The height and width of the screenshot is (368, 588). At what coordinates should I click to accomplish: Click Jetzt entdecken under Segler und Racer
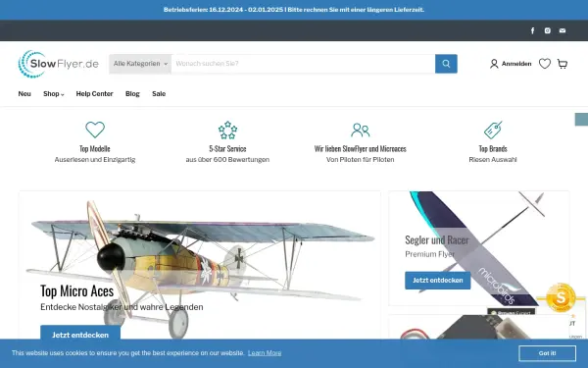click(438, 280)
